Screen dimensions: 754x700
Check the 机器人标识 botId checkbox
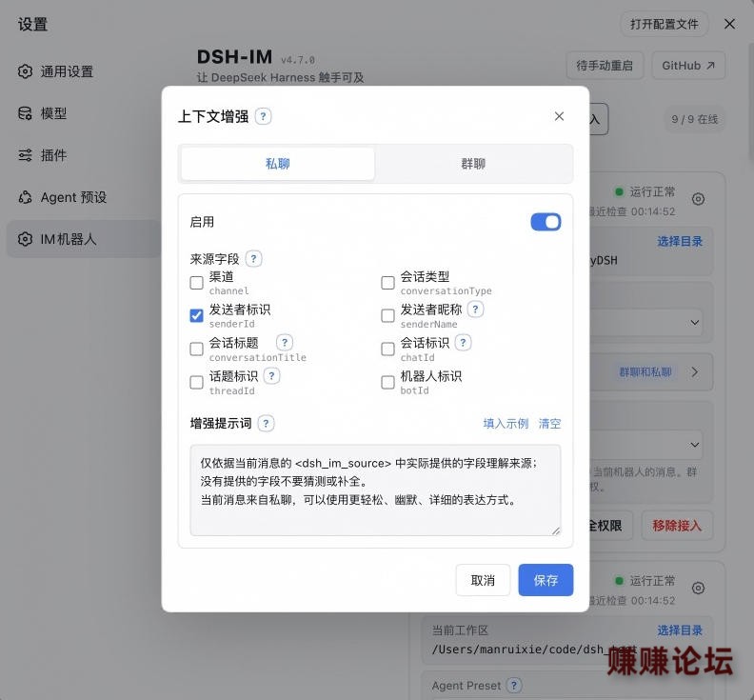[387, 383]
